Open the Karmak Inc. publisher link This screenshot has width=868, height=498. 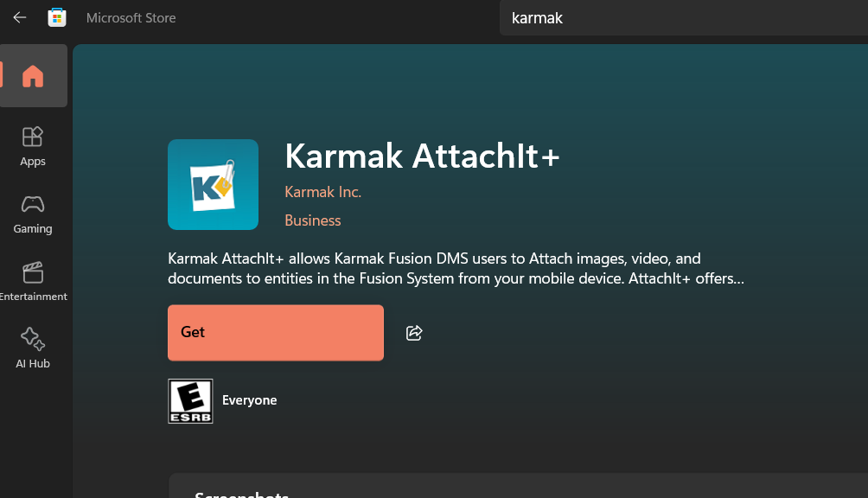[x=322, y=192]
